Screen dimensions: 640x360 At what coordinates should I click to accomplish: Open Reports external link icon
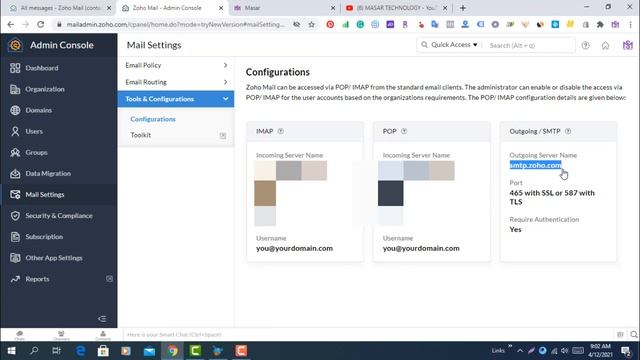coord(109,279)
